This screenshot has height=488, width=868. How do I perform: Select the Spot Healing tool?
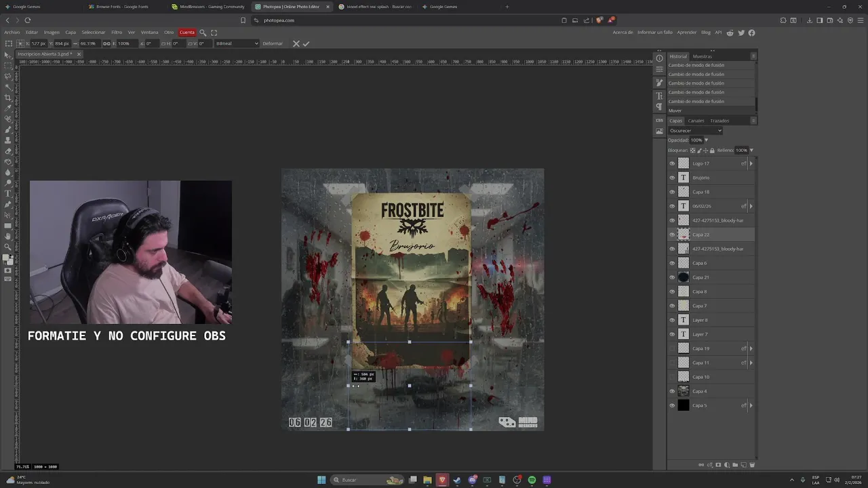click(8, 119)
